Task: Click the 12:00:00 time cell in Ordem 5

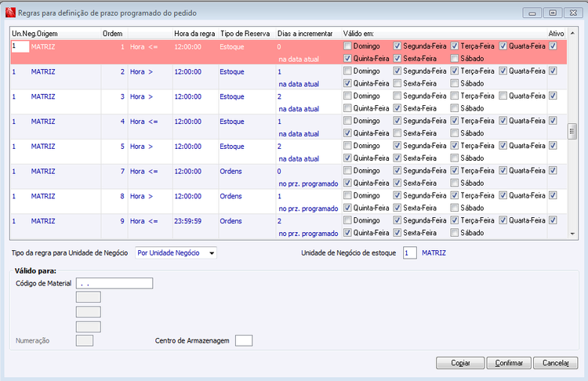Action: click(187, 147)
